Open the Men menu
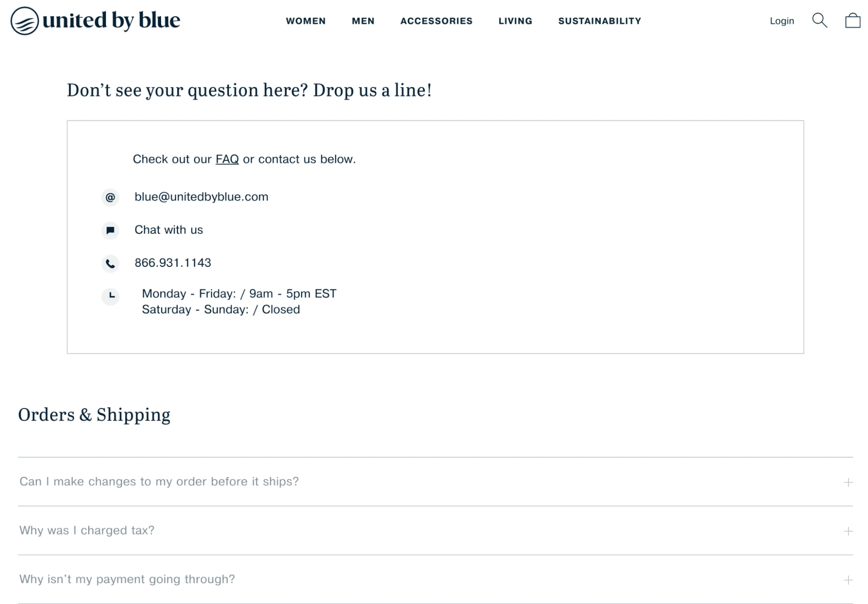Screen dimensions: 868x604 [x=363, y=21]
